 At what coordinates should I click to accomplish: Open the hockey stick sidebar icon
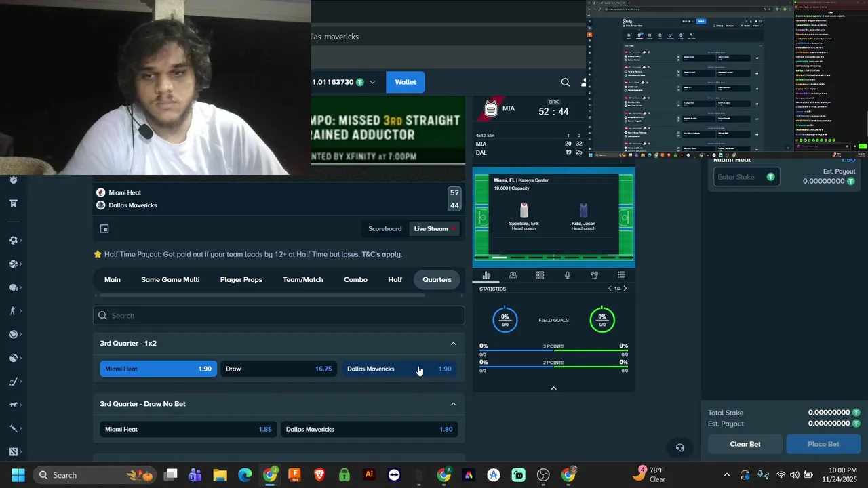[14, 382]
